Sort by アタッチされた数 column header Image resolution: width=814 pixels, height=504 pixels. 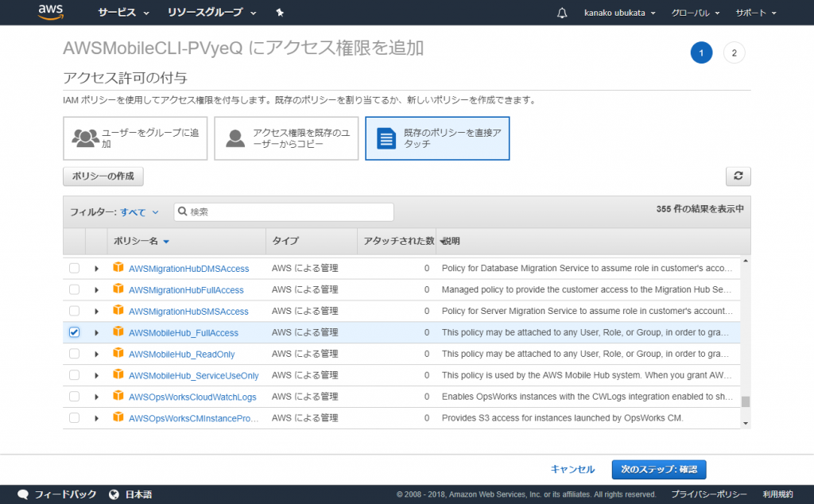[399, 241]
